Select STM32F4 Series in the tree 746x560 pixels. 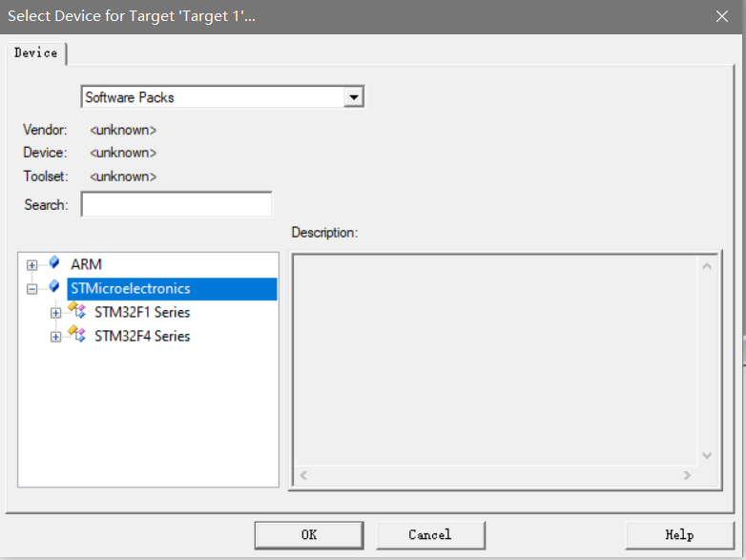[x=142, y=337]
